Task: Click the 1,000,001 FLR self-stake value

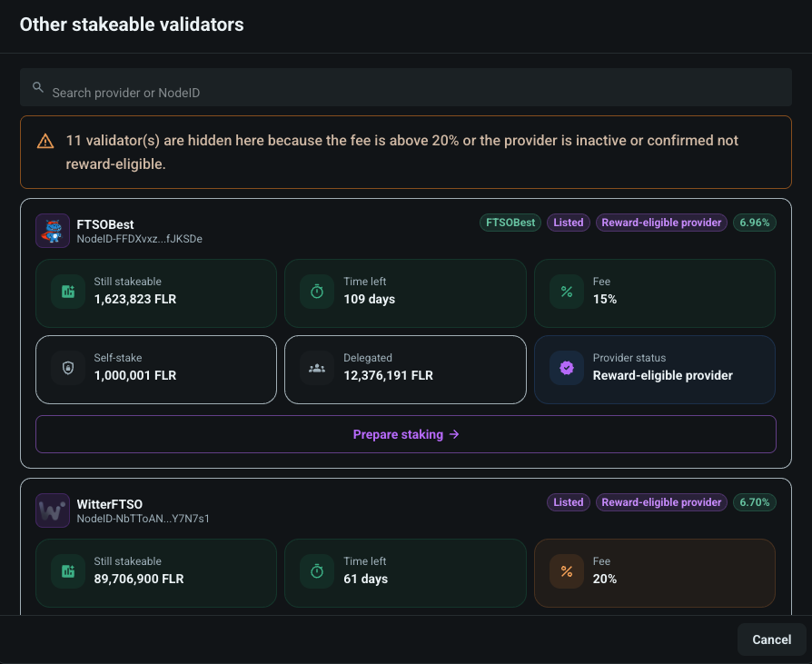Action: point(135,375)
